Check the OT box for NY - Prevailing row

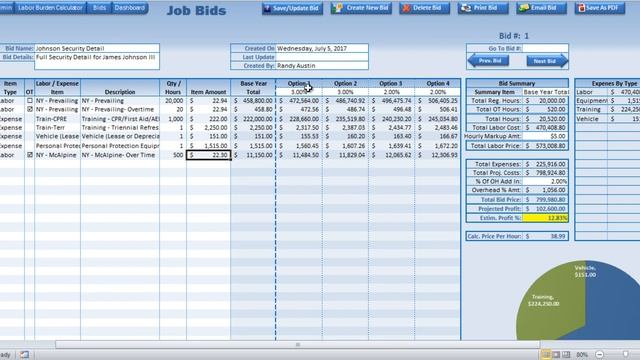point(29,100)
